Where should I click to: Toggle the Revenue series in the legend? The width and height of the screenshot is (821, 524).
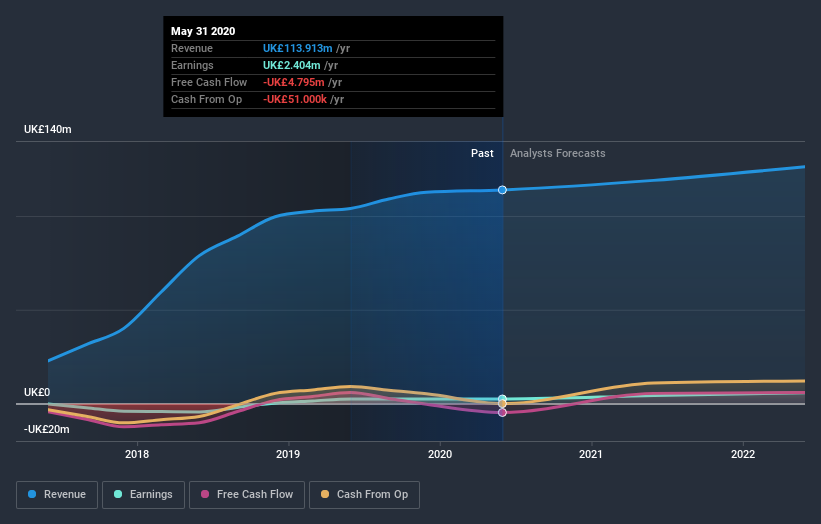click(57, 495)
